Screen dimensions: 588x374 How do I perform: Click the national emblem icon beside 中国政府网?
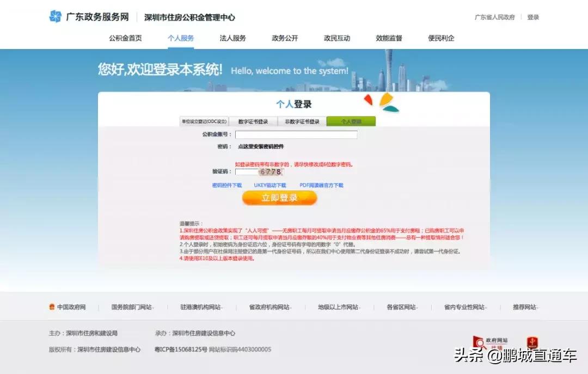[x=51, y=306]
